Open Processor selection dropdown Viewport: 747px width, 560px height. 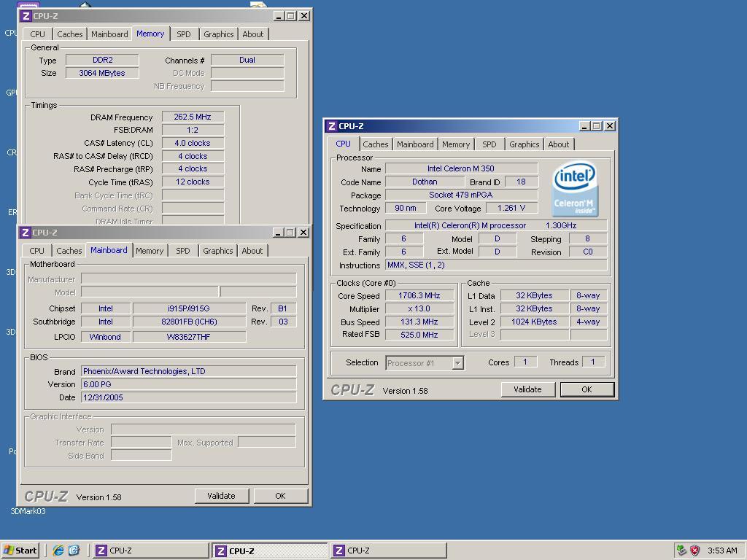pyautogui.click(x=457, y=363)
